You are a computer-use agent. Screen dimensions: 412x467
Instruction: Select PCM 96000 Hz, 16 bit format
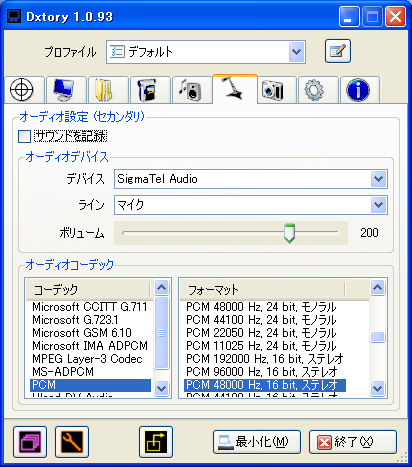(262, 372)
